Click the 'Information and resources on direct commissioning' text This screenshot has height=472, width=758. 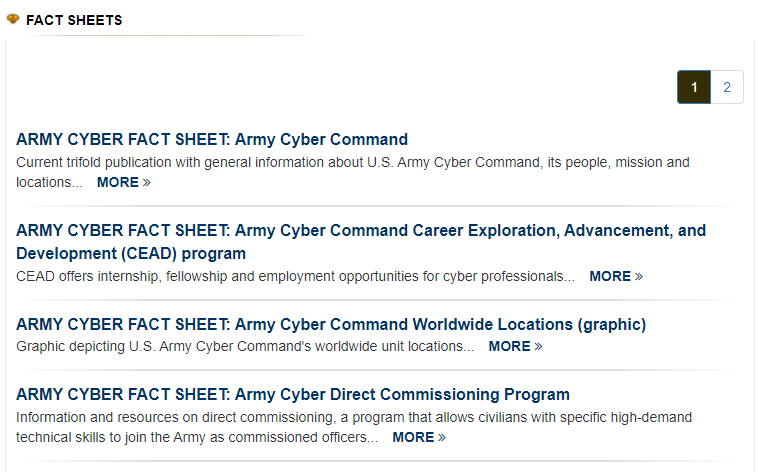click(354, 427)
